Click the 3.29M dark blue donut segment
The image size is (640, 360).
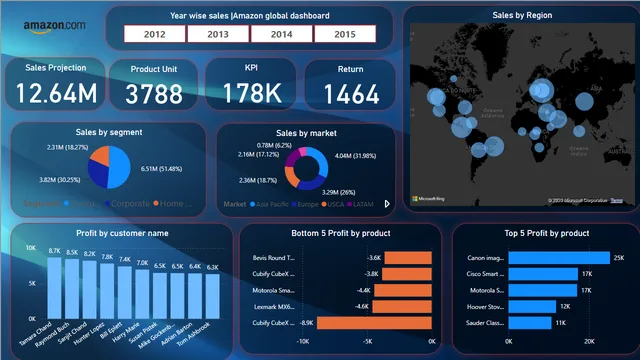point(311,184)
